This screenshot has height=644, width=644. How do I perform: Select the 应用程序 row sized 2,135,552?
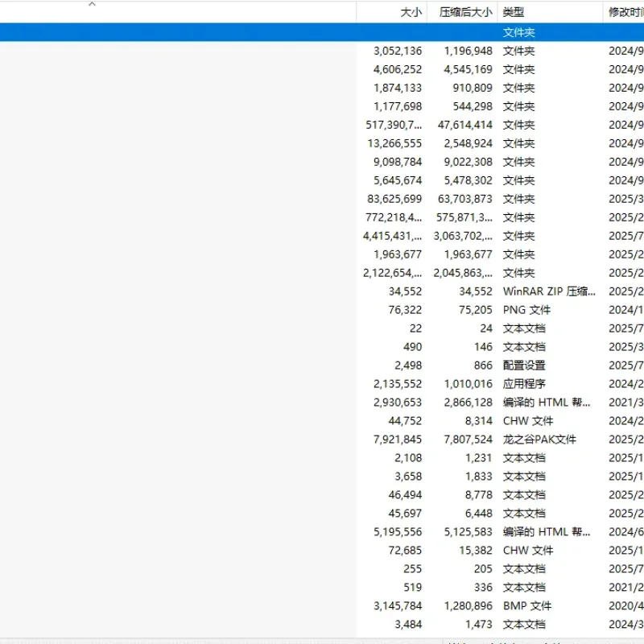click(x=322, y=384)
